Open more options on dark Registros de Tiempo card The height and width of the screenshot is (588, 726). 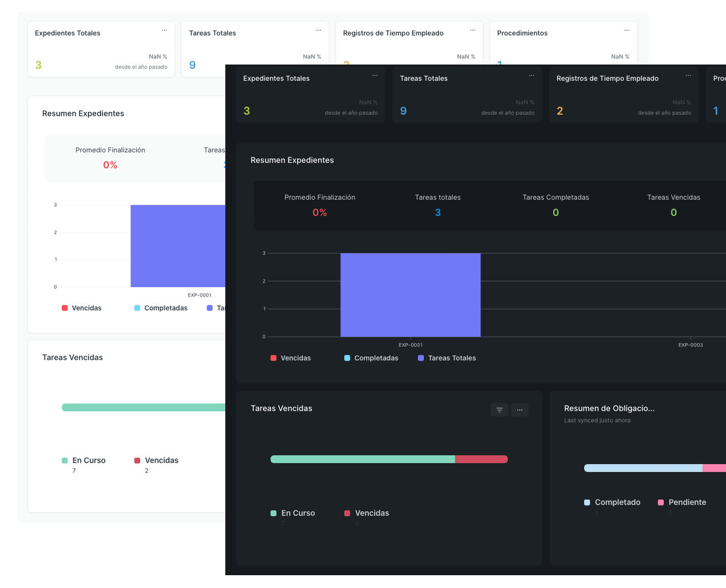coord(688,76)
